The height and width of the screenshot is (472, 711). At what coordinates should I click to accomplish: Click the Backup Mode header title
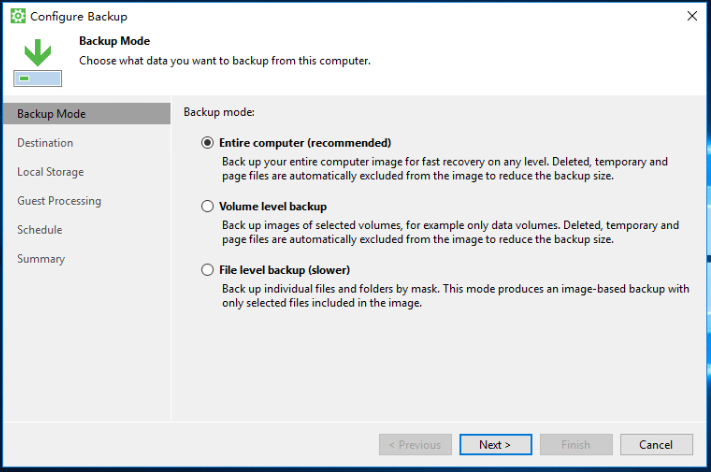click(114, 41)
